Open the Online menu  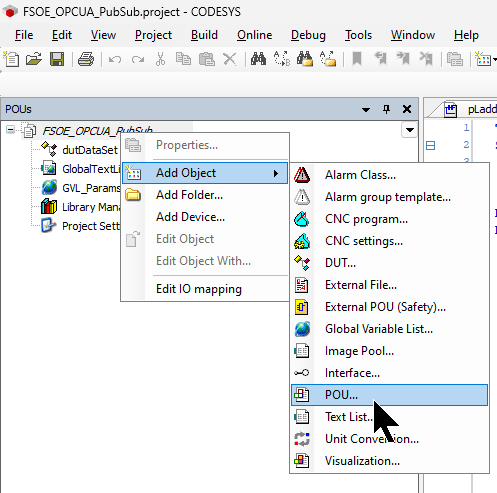click(x=255, y=35)
